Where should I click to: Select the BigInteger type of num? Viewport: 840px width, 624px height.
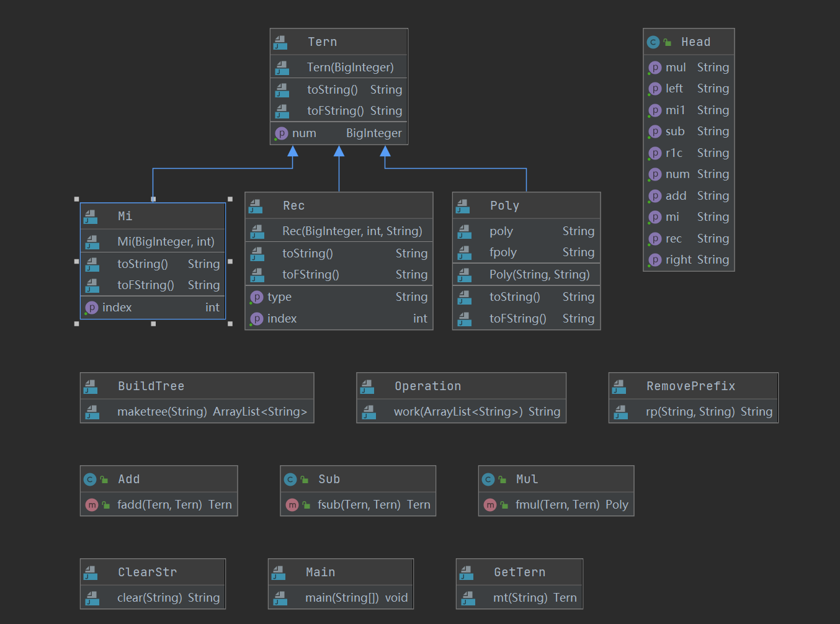point(373,133)
